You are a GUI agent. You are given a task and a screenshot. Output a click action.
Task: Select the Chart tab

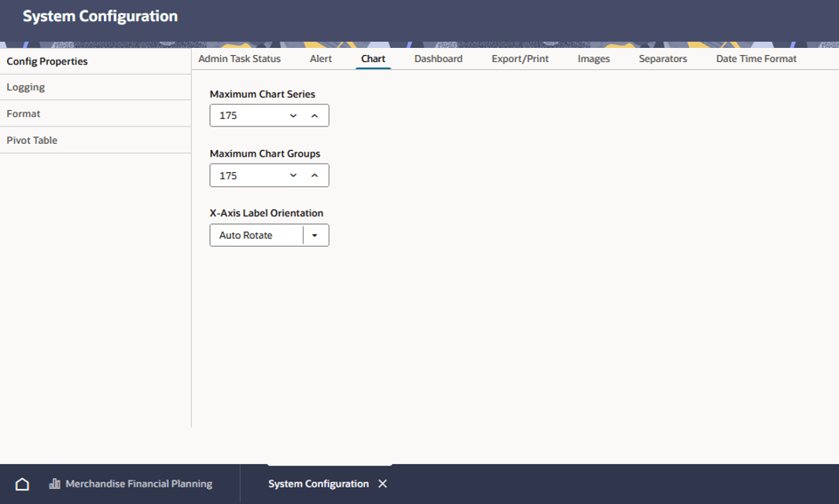tap(373, 59)
